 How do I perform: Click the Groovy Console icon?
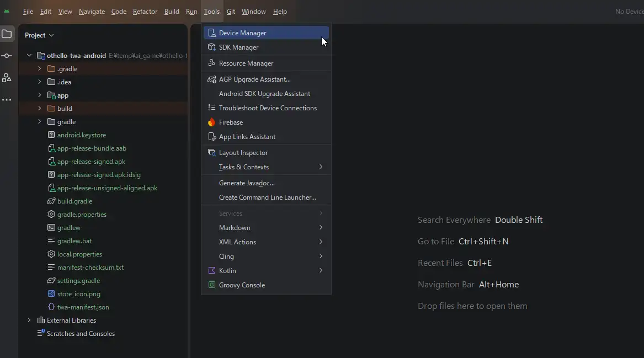click(212, 285)
